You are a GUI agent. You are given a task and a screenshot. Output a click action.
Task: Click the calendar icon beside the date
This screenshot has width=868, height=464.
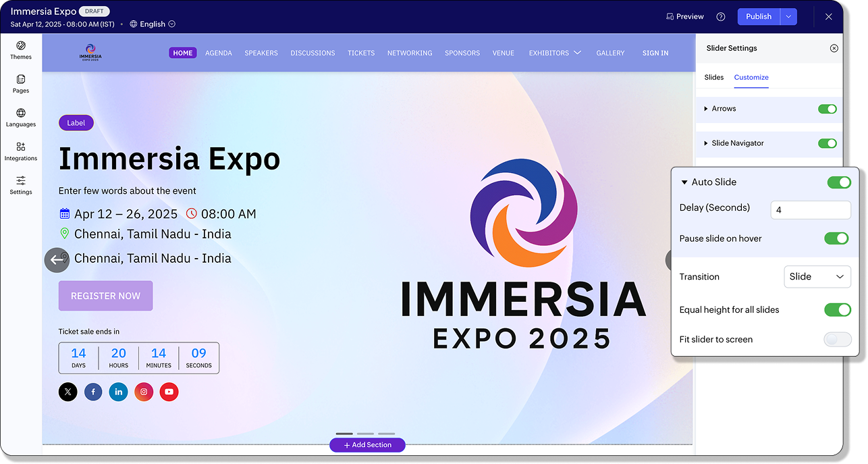click(65, 214)
